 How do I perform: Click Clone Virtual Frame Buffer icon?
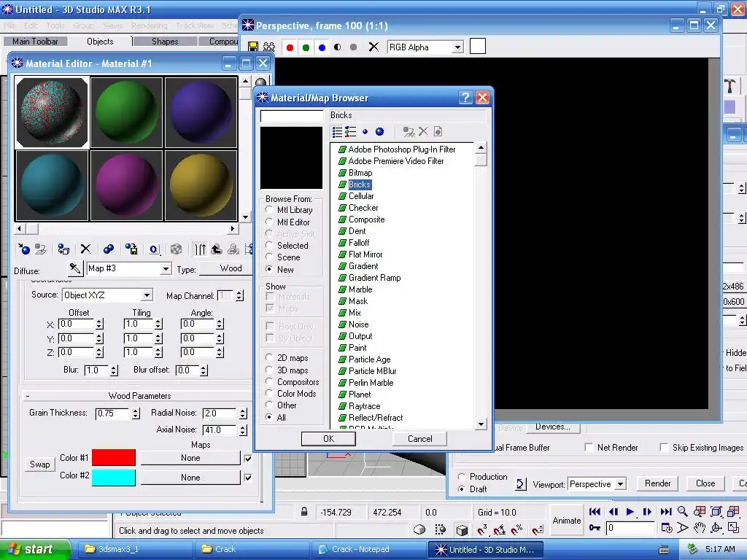(269, 47)
